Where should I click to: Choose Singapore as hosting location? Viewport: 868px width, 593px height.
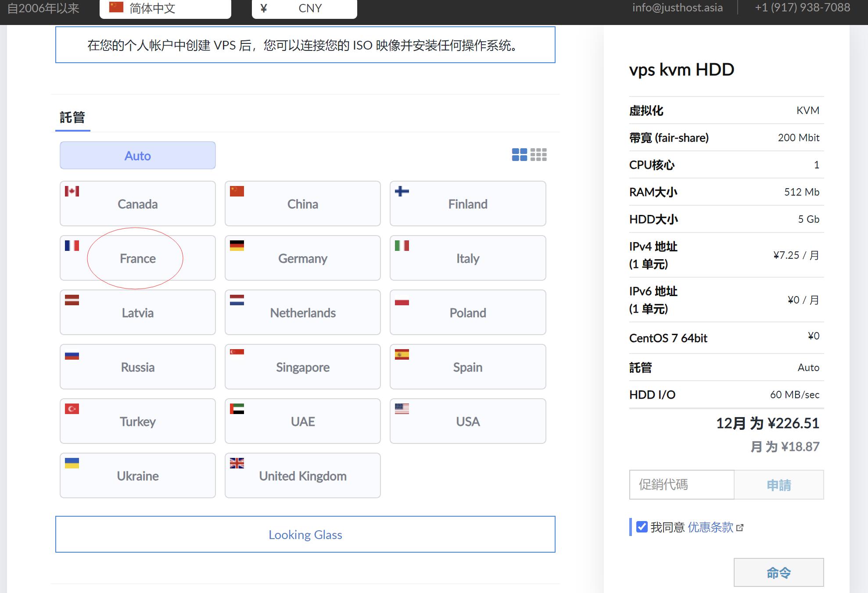(303, 367)
